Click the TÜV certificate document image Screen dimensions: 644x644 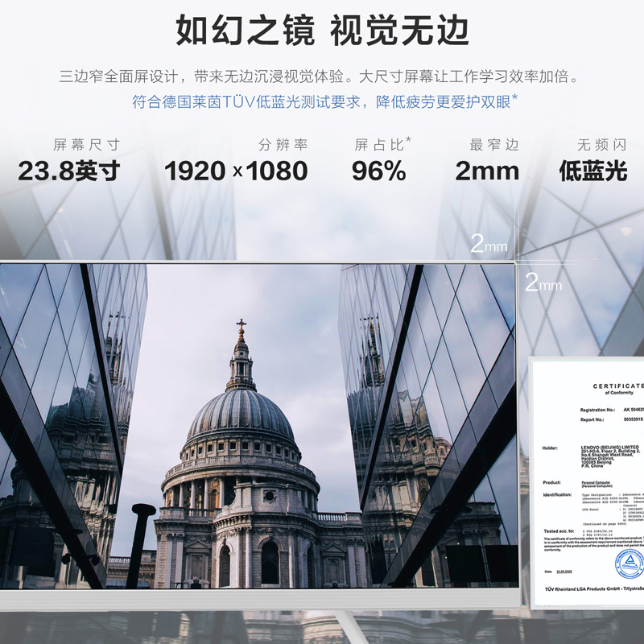(587, 483)
